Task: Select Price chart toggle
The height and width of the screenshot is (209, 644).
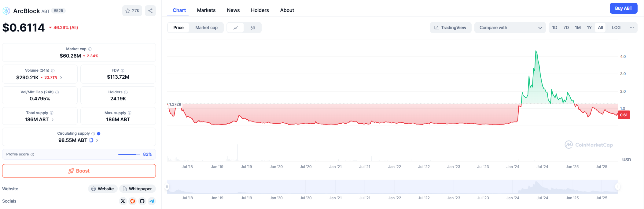Action: (178, 28)
